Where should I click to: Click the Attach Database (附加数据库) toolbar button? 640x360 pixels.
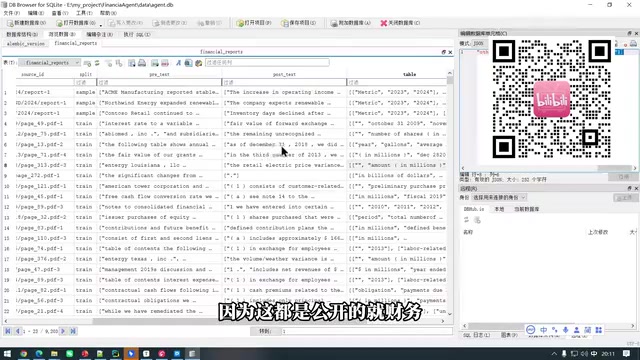click(x=351, y=23)
